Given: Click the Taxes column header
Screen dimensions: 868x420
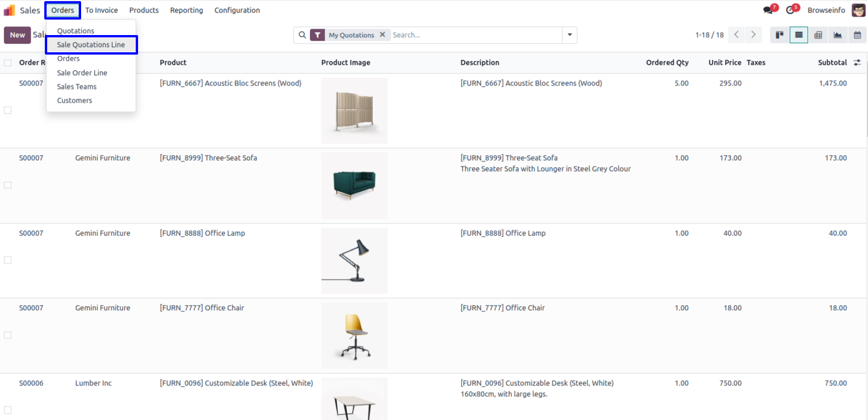Looking at the screenshot, I should 756,63.
